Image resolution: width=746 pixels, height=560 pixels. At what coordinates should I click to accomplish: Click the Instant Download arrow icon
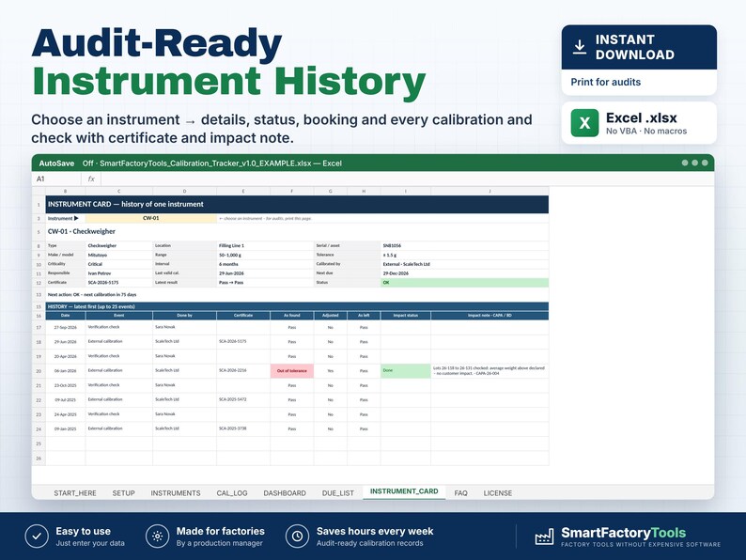pyautogui.click(x=579, y=47)
